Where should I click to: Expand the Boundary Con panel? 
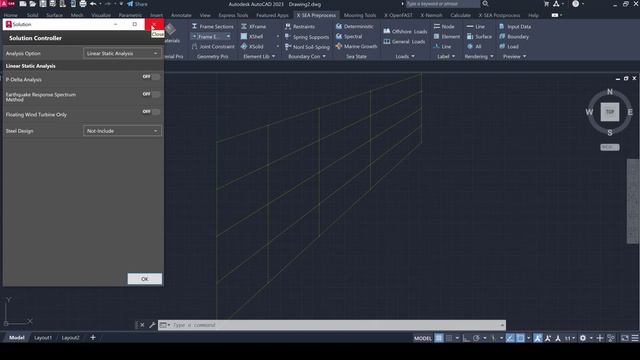click(307, 57)
